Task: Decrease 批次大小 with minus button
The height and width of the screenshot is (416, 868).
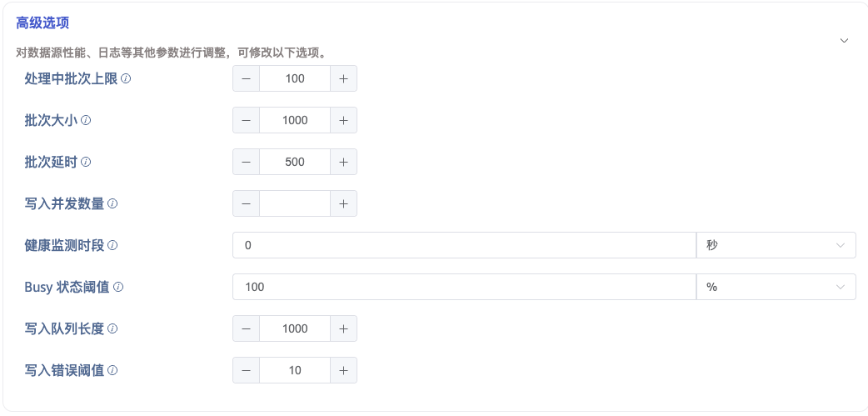Action: click(246, 120)
